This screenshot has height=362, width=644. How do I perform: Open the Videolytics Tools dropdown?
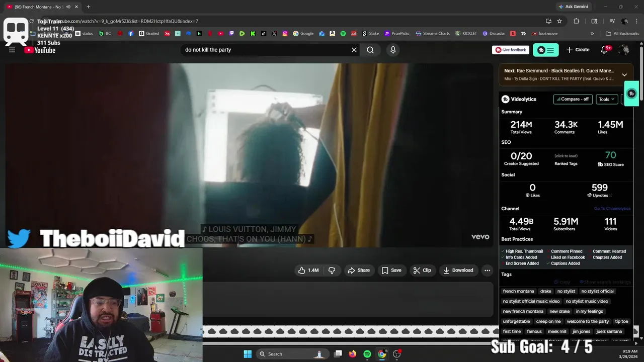pos(607,99)
